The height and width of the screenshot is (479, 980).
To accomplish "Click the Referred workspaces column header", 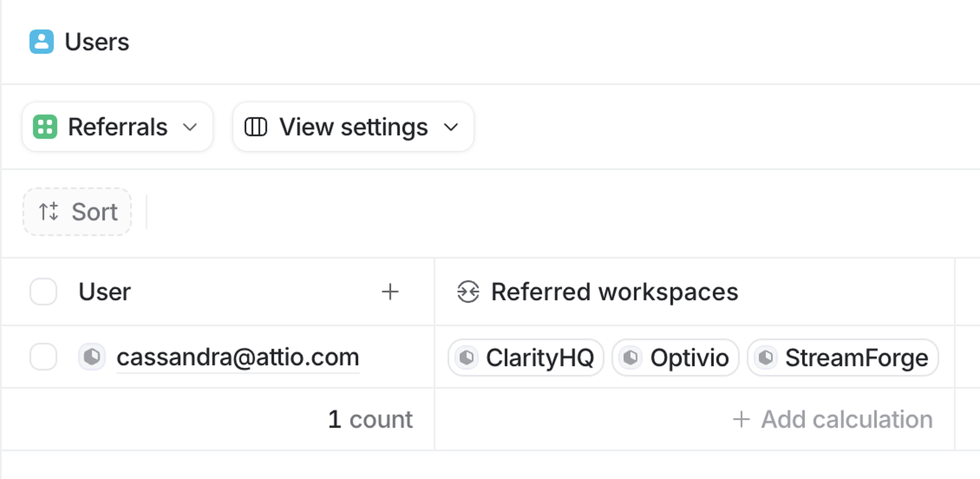I will 614,292.
